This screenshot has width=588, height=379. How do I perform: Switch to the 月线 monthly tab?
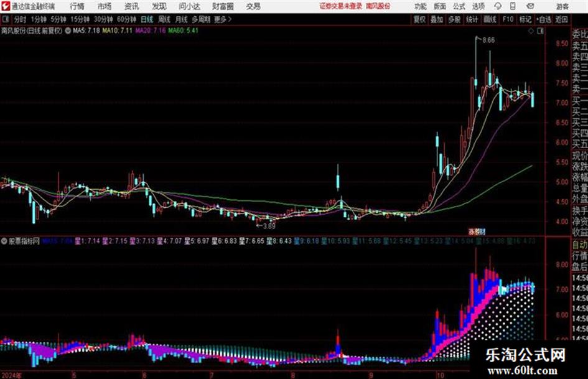[182, 19]
